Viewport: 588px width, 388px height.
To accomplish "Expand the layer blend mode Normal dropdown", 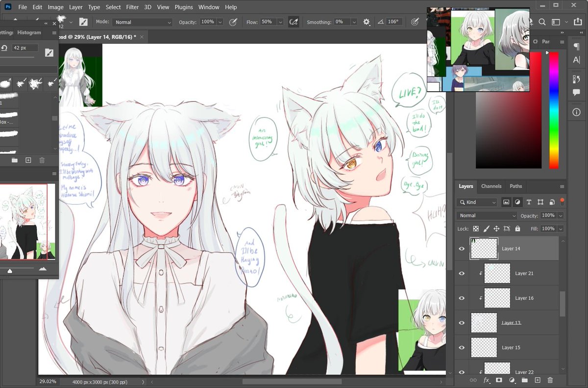I will [487, 215].
